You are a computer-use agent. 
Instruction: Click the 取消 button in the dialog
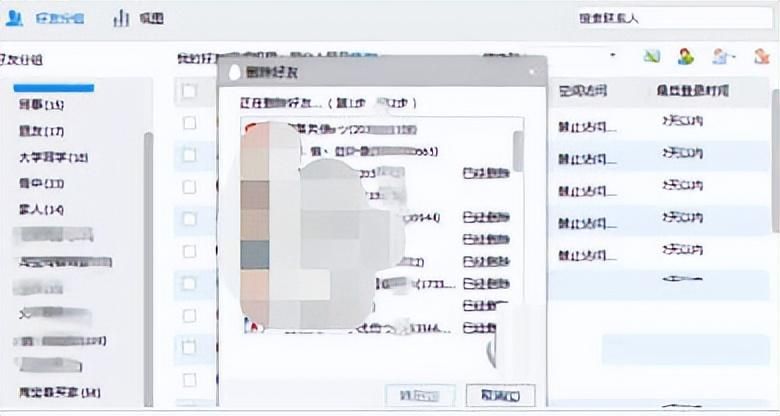(500, 396)
